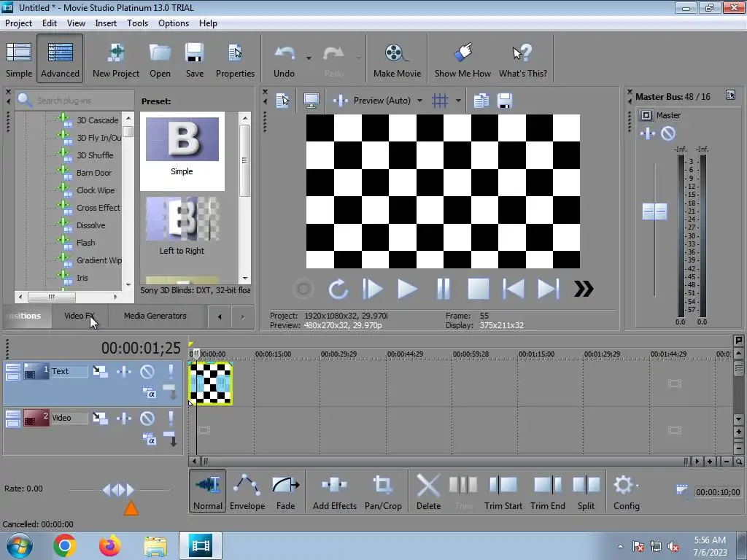Save the project with Save icon
This screenshot has width=747, height=560.
coord(194,59)
